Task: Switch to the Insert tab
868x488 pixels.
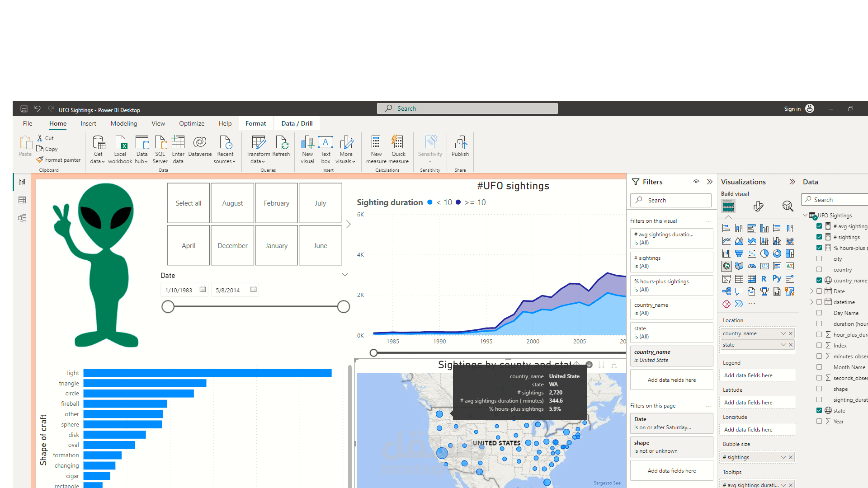Action: pyautogui.click(x=88, y=123)
